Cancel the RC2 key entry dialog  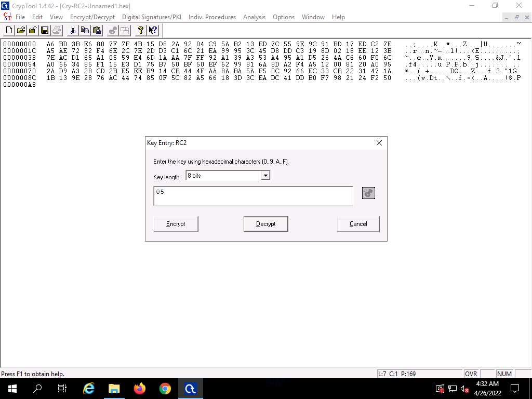358,224
